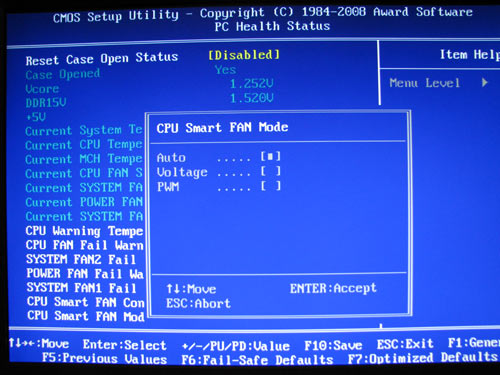Click the PC Health Status title
This screenshot has height=375, width=500.
click(272, 26)
